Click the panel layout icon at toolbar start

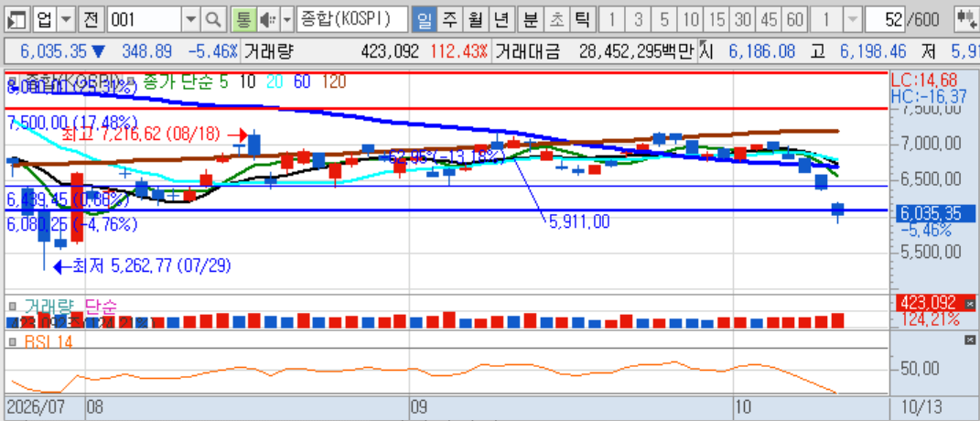16,21
